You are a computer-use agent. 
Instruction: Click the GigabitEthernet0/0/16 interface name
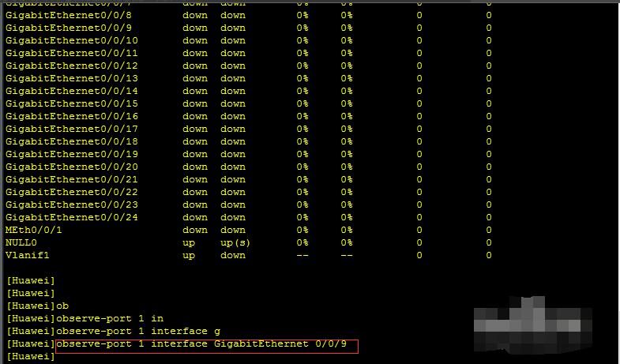coord(72,116)
